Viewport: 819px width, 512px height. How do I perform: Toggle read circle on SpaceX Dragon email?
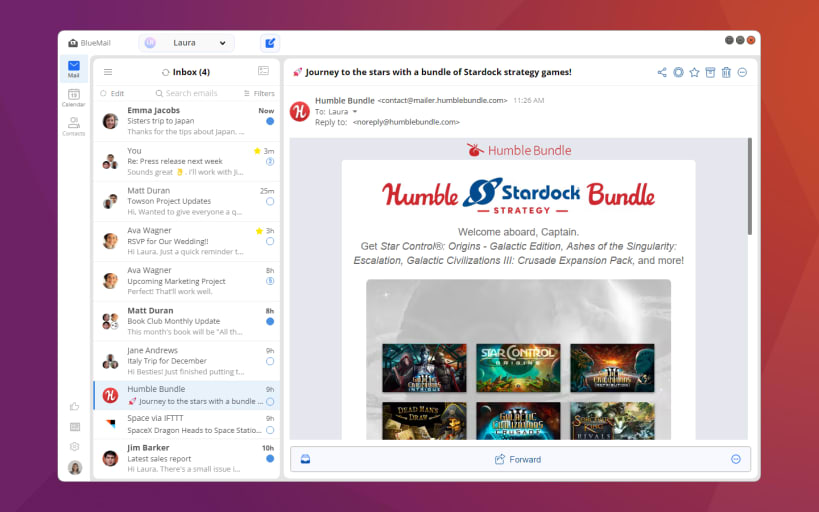(x=270, y=430)
